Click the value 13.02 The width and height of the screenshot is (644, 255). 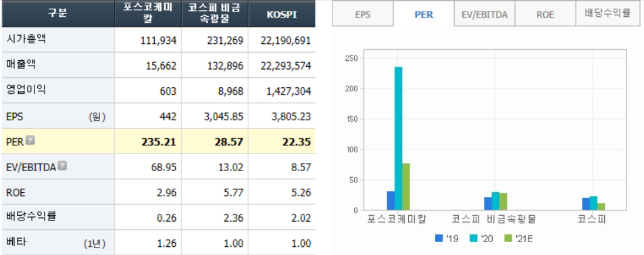pos(231,167)
